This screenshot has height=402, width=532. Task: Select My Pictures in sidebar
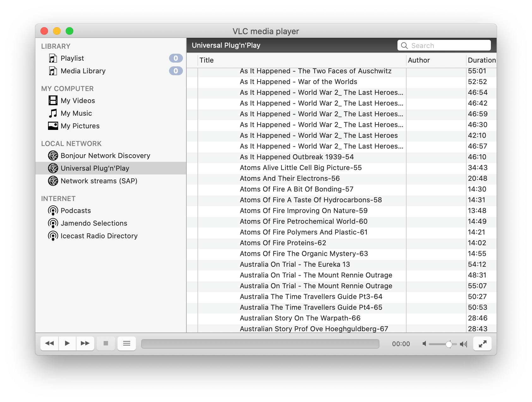(x=111, y=126)
